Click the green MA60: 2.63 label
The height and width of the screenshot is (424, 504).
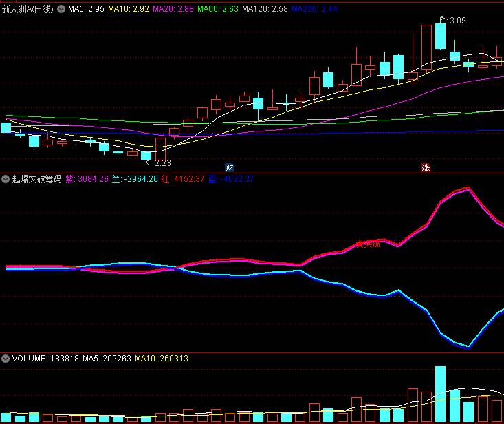pos(218,9)
